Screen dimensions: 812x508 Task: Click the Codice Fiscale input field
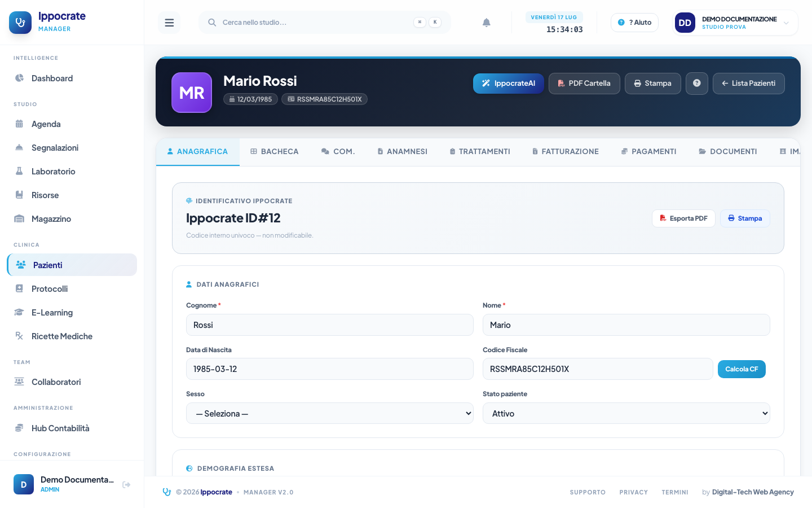pyautogui.click(x=598, y=369)
